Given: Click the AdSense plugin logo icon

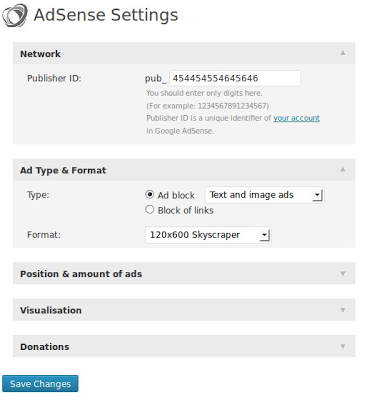Looking at the screenshot, I should click(x=14, y=15).
